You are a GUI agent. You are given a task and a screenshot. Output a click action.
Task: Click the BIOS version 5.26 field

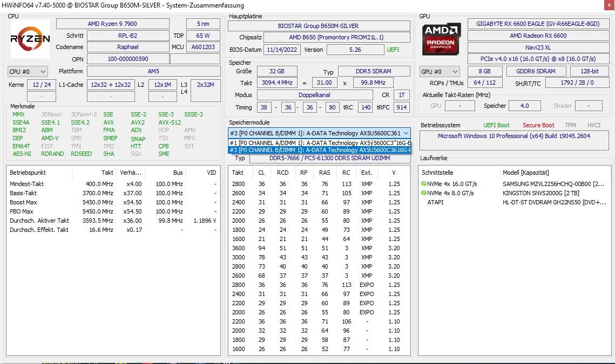(355, 50)
